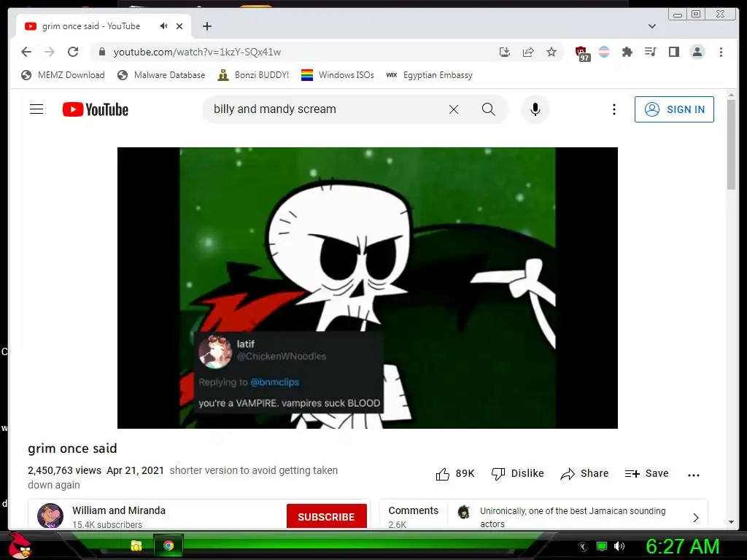Open the media controls icon in toolbar

pyautogui.click(x=650, y=52)
